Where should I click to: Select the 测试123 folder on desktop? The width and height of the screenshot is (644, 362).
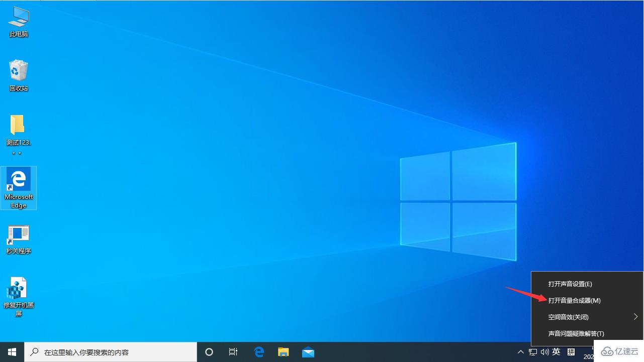pos(19,135)
